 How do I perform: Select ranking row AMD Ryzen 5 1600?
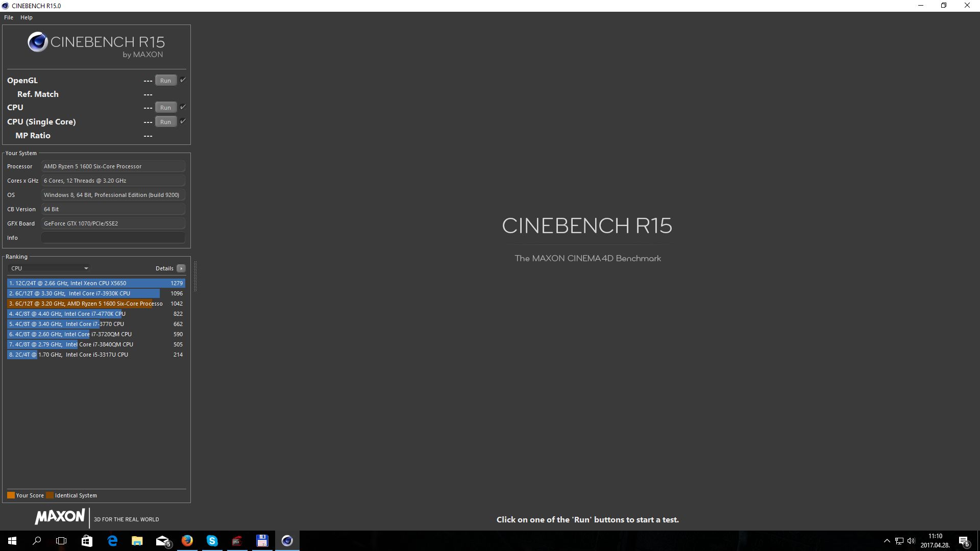(x=96, y=304)
